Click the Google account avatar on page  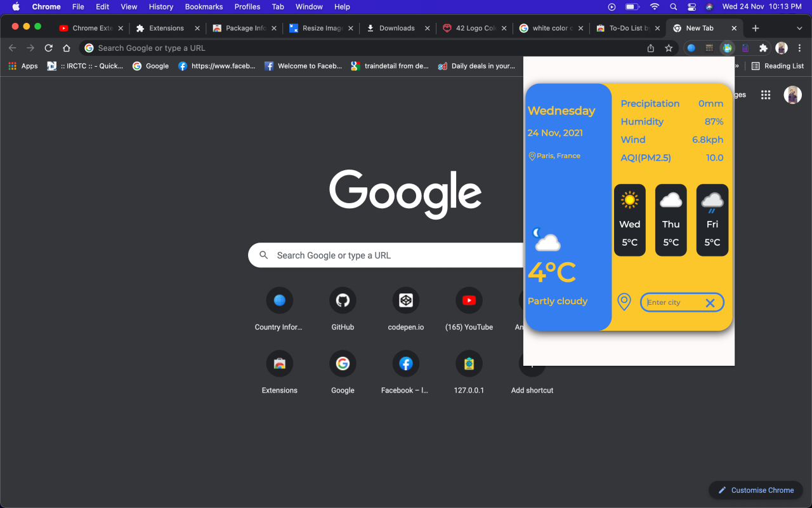coord(792,95)
